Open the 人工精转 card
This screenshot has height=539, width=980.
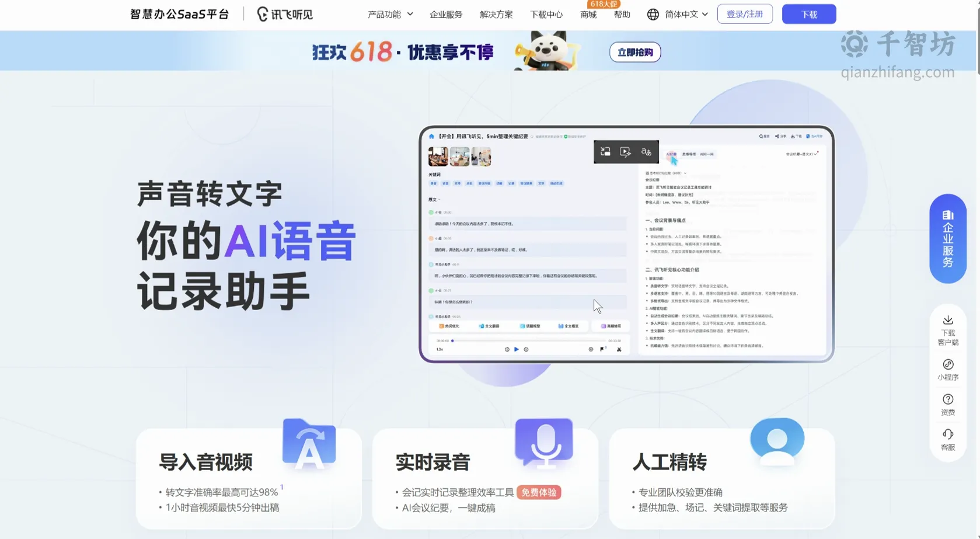722,478
